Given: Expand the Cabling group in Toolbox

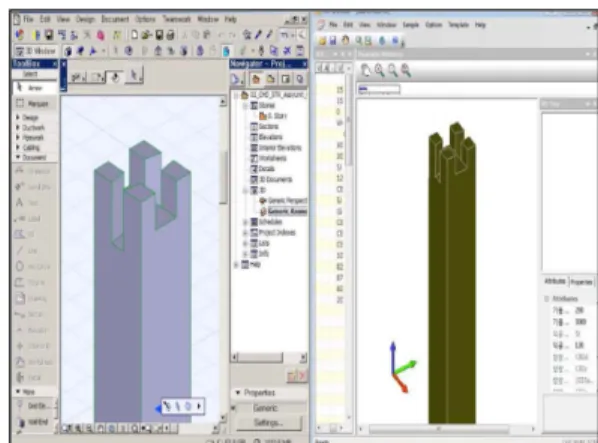Looking at the screenshot, I should pos(18,147).
